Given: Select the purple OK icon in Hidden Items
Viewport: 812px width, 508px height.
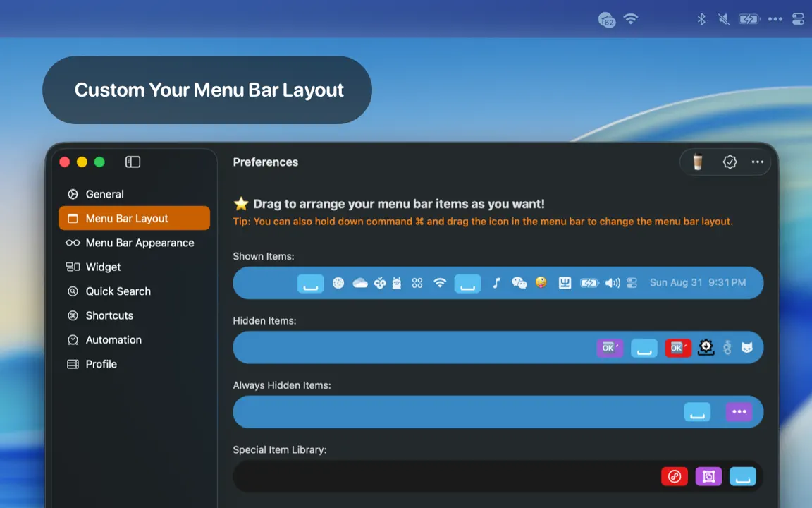Looking at the screenshot, I should tap(610, 348).
